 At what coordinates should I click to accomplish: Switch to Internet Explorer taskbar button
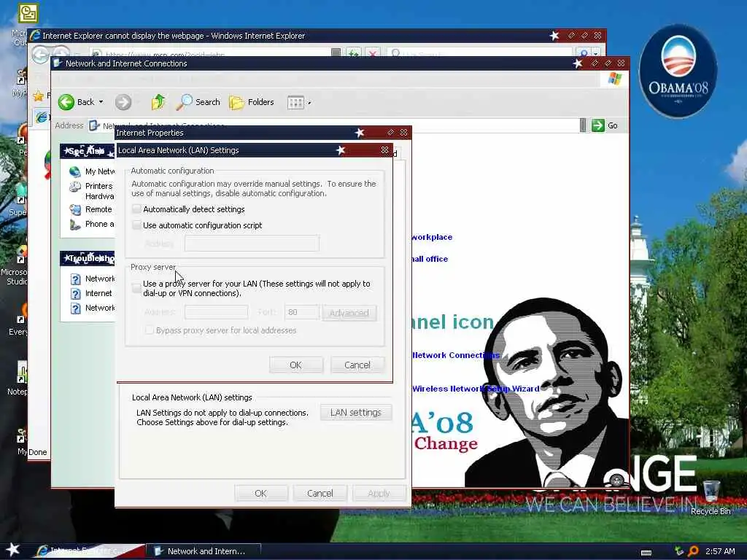pos(88,551)
